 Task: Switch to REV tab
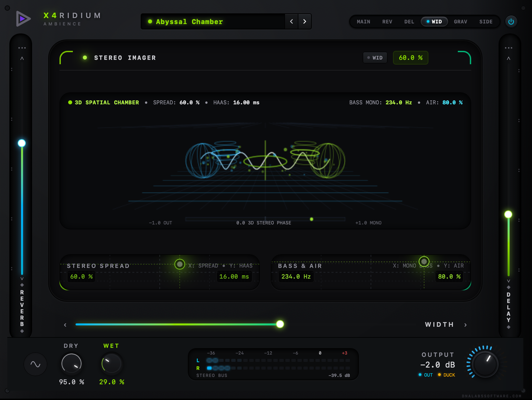tap(387, 22)
